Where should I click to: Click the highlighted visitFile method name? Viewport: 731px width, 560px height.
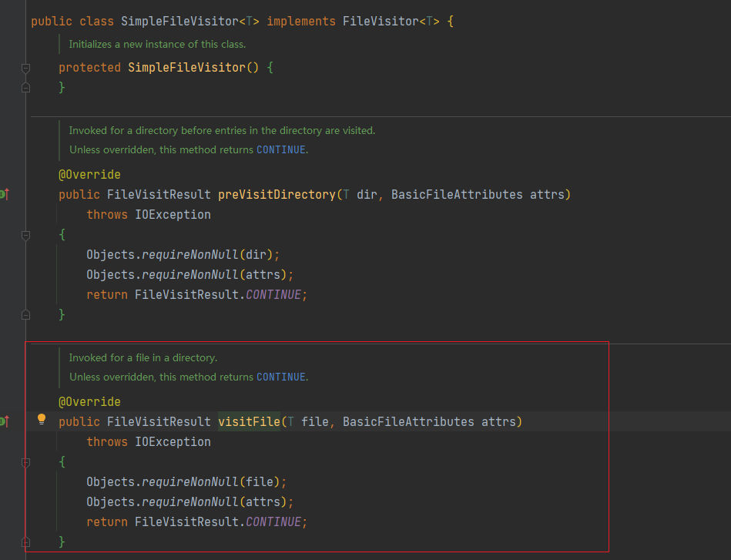(x=249, y=421)
